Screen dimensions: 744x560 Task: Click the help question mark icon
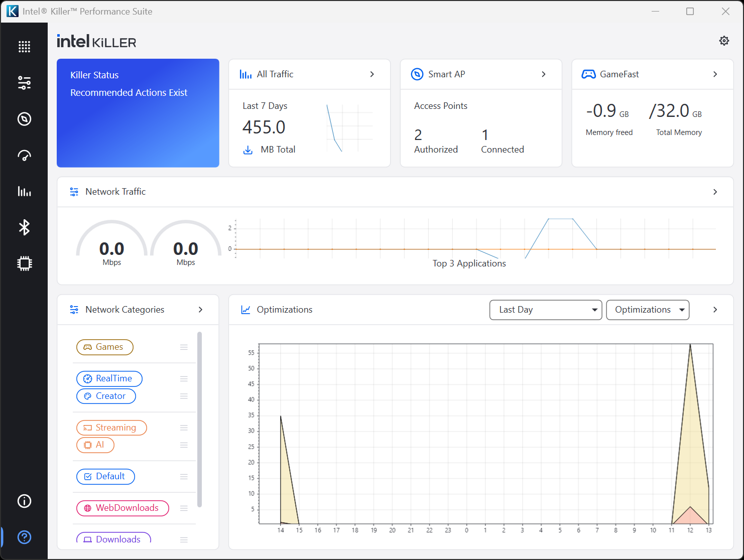pos(24,537)
